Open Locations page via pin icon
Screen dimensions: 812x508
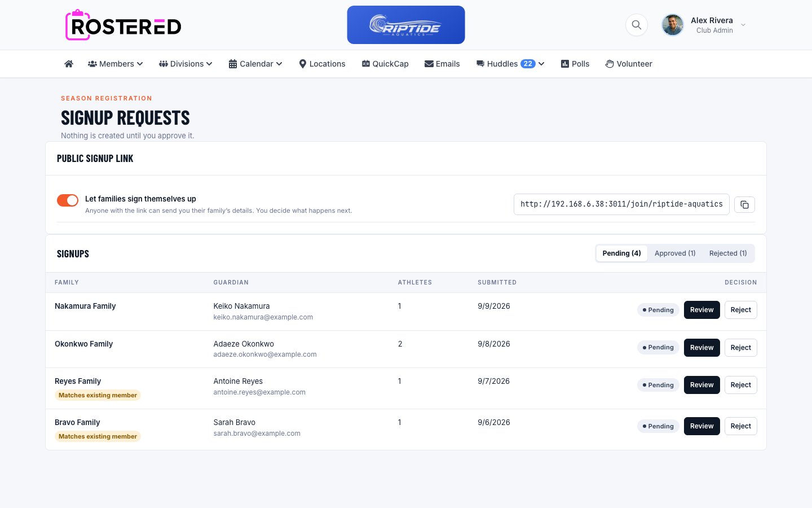pyautogui.click(x=322, y=64)
